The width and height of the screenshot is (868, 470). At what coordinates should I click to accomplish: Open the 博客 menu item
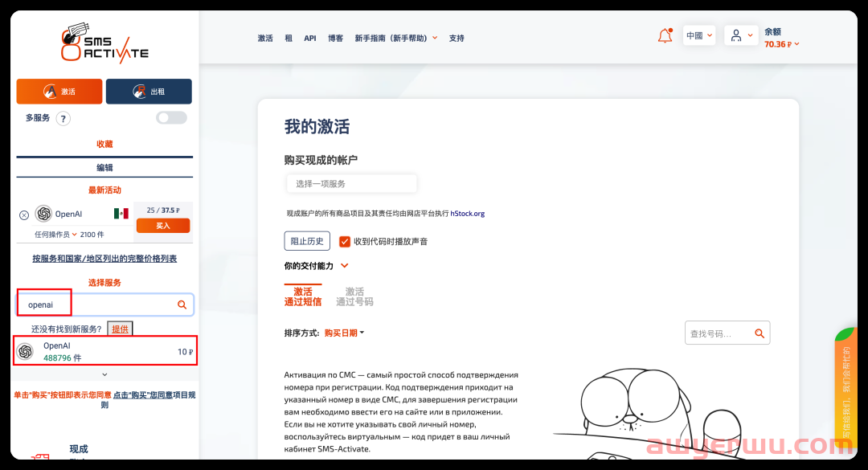[x=335, y=39]
